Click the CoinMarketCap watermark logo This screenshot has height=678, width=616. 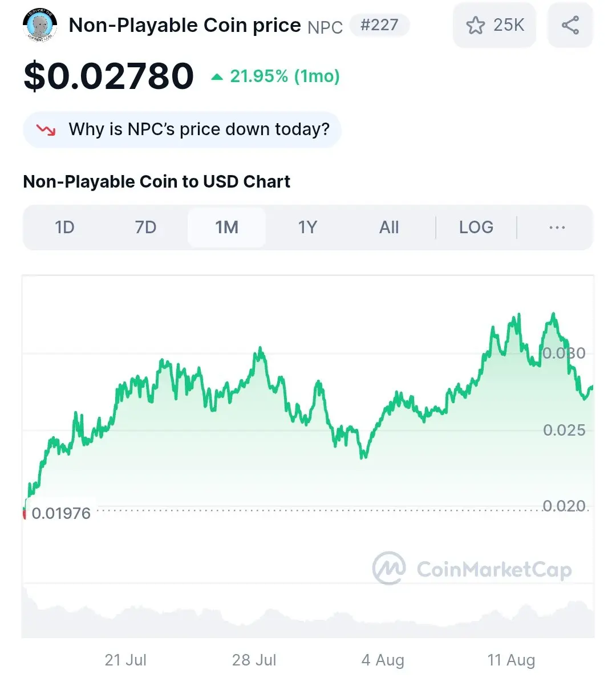point(472,569)
